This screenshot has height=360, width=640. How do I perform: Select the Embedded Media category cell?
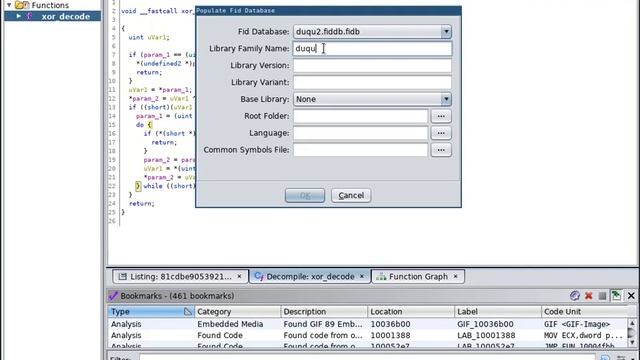pos(238,324)
